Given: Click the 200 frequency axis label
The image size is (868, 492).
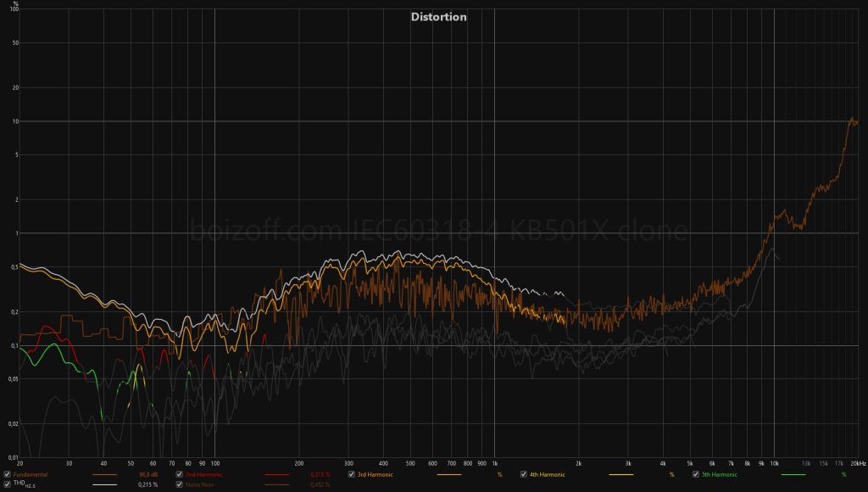Looking at the screenshot, I should click(x=299, y=463).
